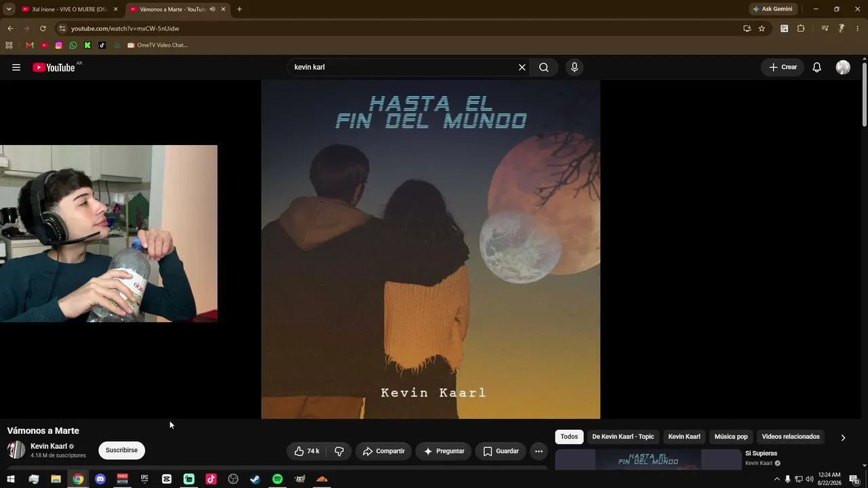Viewport: 868px width, 488px height.
Task: Open the Si Supieras video thumbnail
Action: point(648,459)
